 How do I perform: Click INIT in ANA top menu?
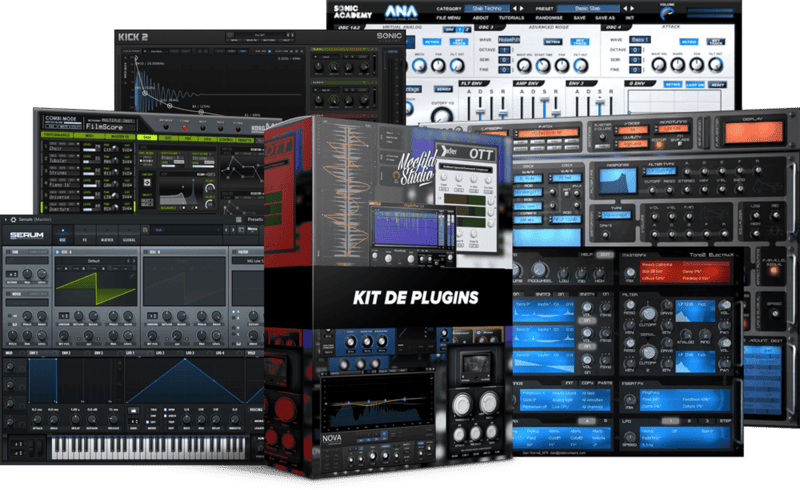(630, 18)
